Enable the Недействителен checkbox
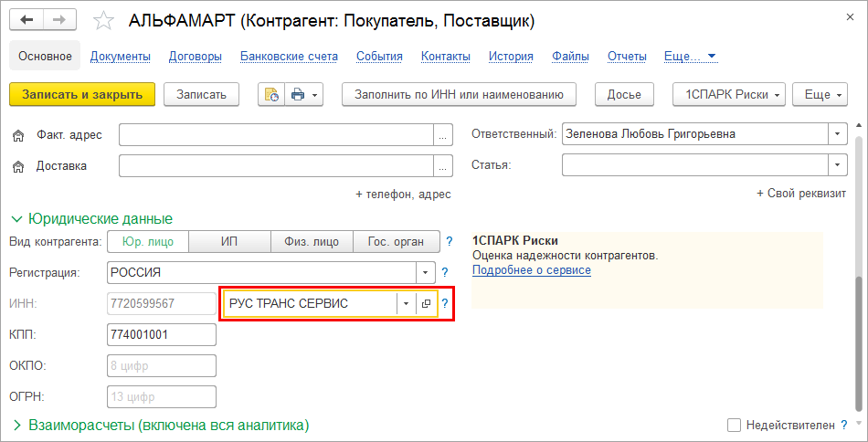This screenshot has width=868, height=442. 734,425
